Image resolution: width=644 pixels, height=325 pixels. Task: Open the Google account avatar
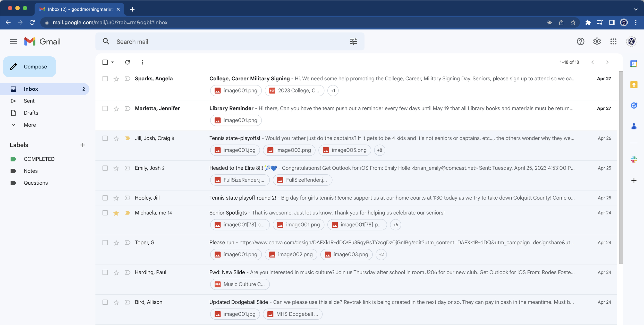pos(631,41)
